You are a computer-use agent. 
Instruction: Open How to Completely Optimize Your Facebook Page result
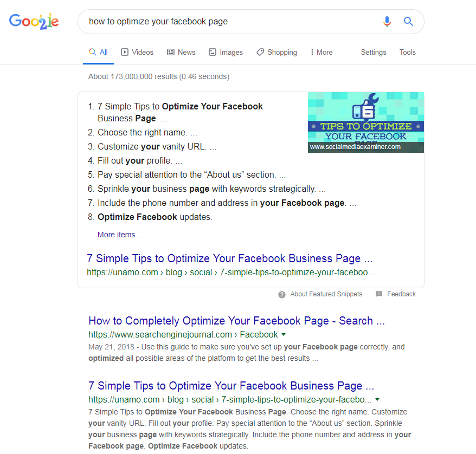236,321
